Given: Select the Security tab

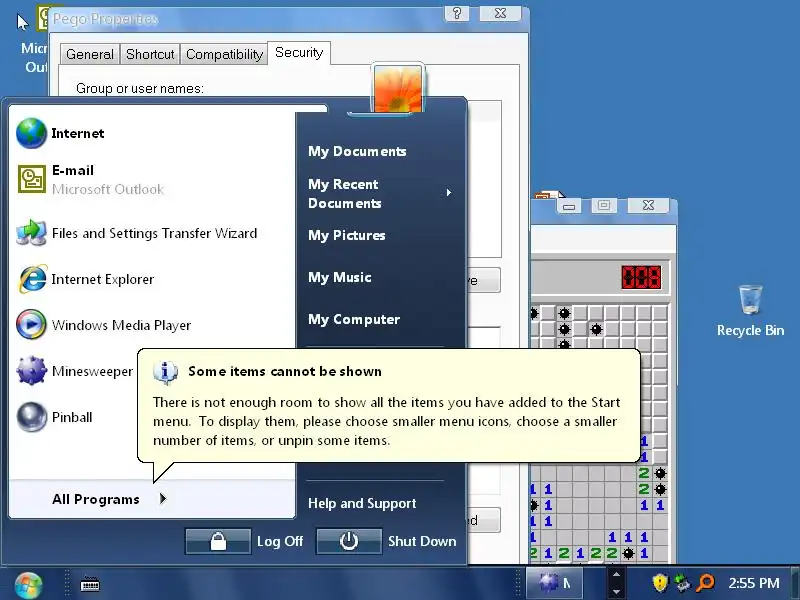Looking at the screenshot, I should (x=299, y=53).
